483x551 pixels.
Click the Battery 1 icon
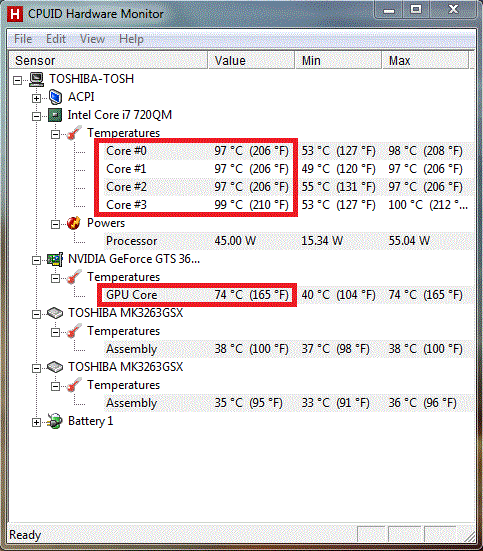pos(55,421)
